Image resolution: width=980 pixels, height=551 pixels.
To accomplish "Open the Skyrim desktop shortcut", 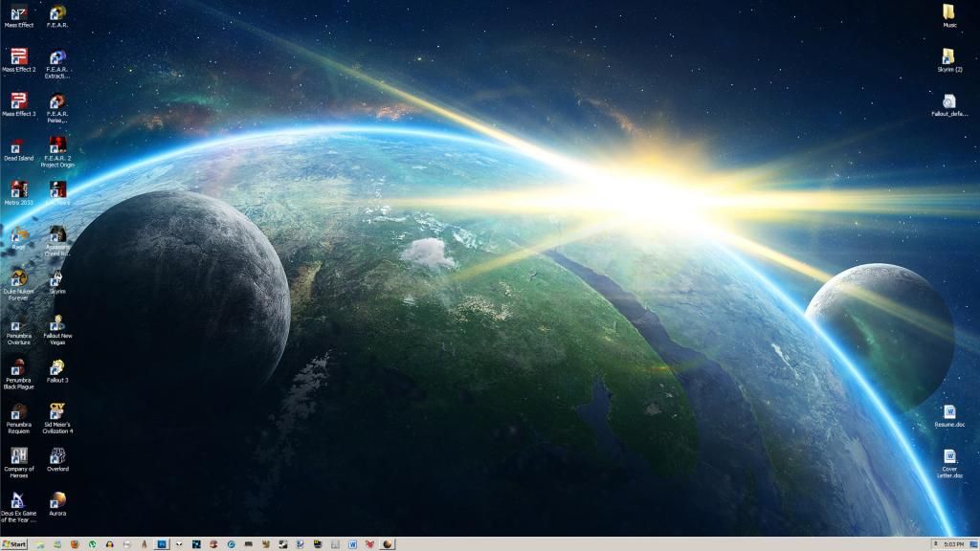I will pyautogui.click(x=57, y=278).
